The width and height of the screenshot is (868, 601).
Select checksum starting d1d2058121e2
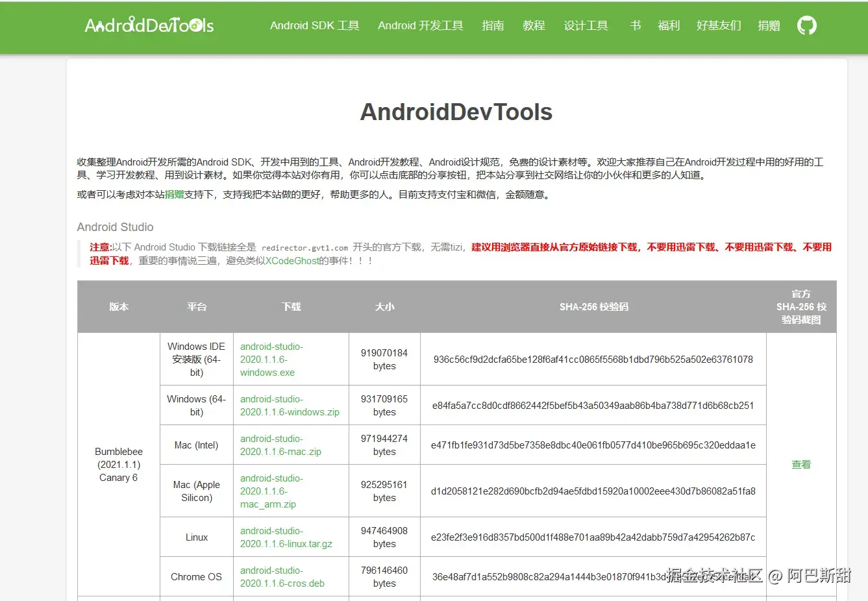pos(593,491)
